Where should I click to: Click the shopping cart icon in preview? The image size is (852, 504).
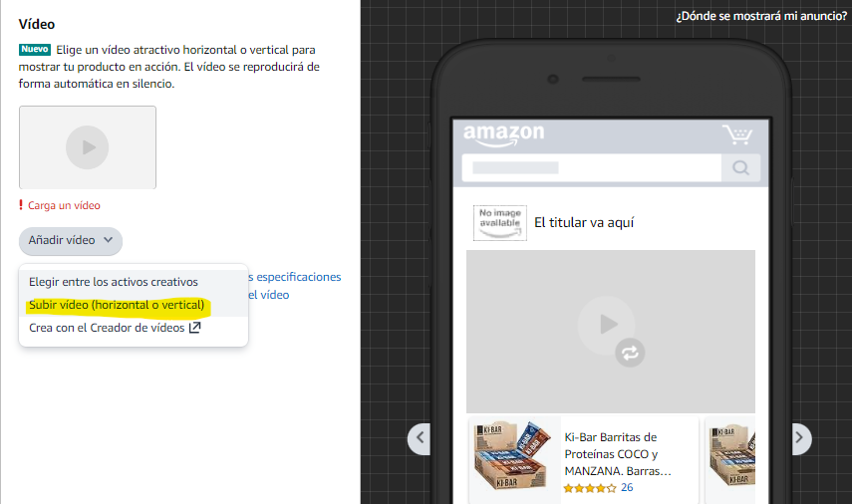(737, 134)
